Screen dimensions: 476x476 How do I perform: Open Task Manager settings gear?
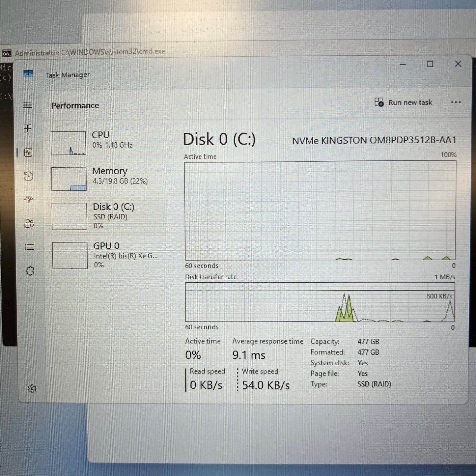pyautogui.click(x=32, y=389)
